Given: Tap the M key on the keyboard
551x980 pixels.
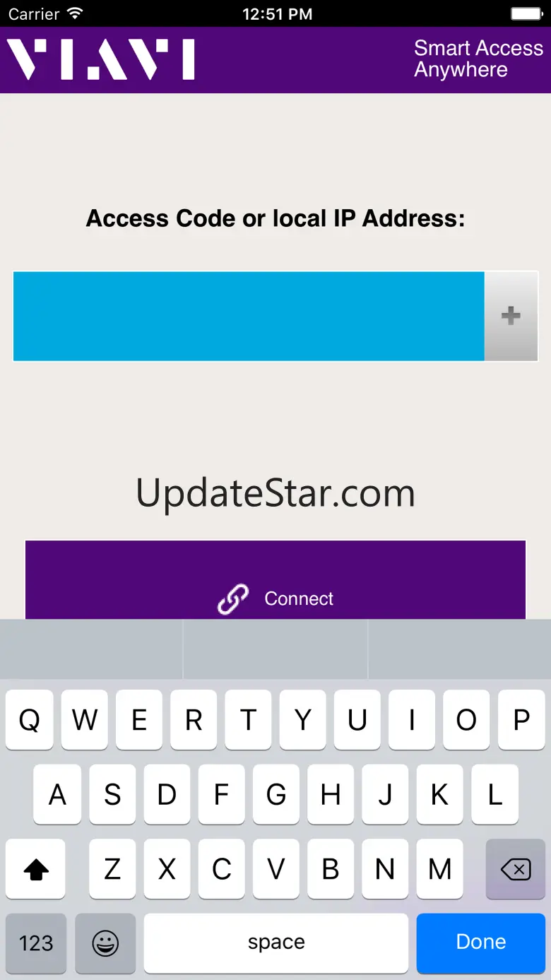Looking at the screenshot, I should [440, 869].
